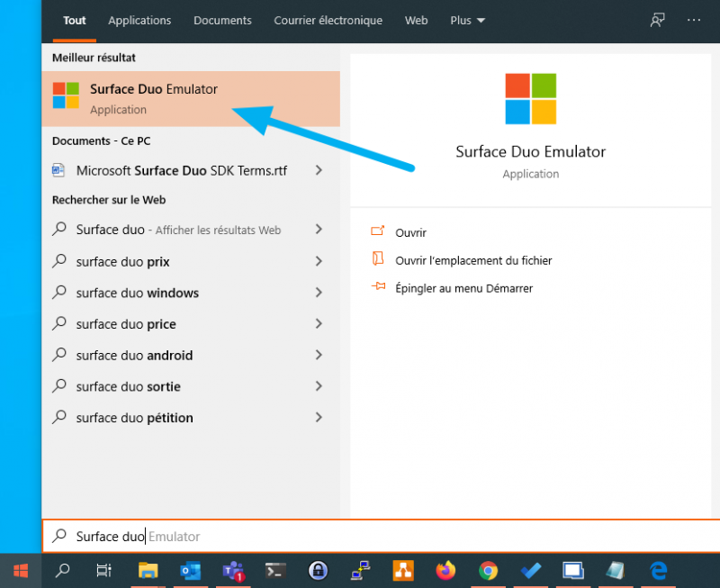Expand the Plus filter dropdown
Image resolution: width=720 pixels, height=588 pixels.
tap(467, 20)
